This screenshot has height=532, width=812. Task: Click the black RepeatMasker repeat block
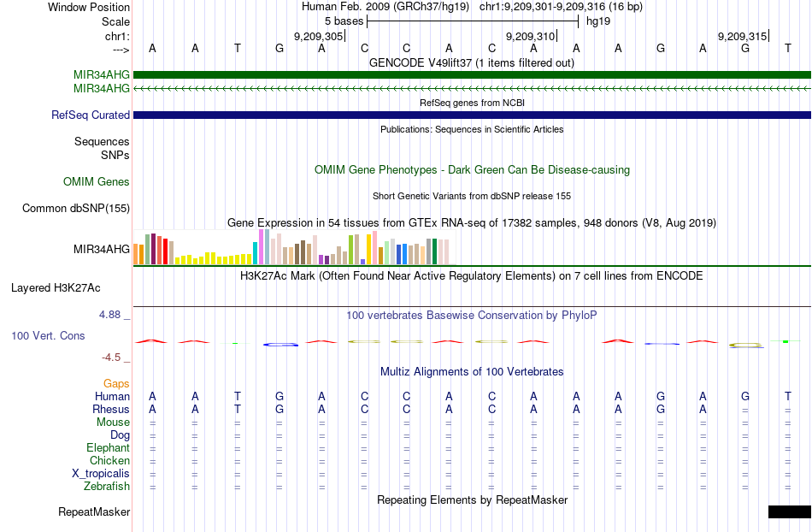click(789, 511)
